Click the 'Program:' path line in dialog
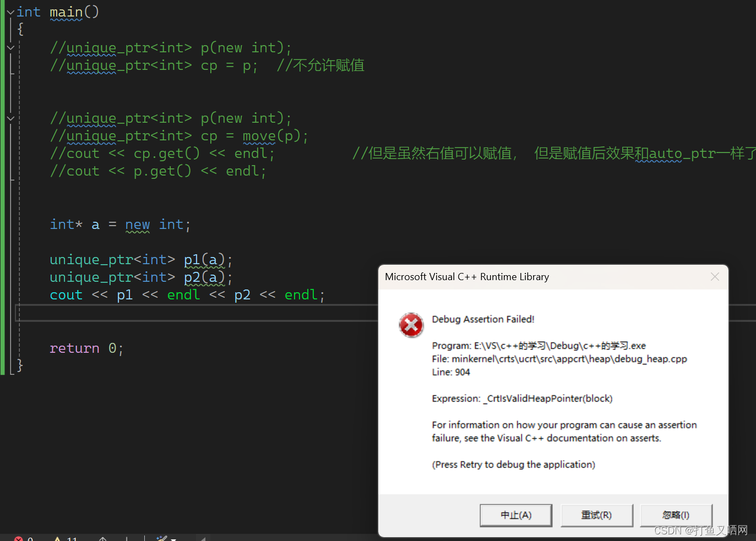Image resolution: width=756 pixels, height=541 pixels. point(539,346)
